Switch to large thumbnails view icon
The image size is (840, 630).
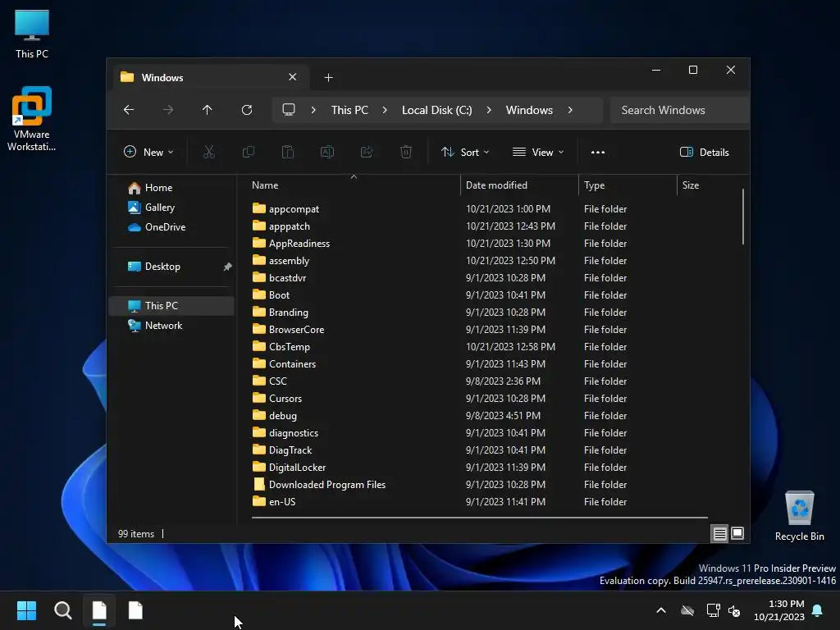pyautogui.click(x=737, y=533)
